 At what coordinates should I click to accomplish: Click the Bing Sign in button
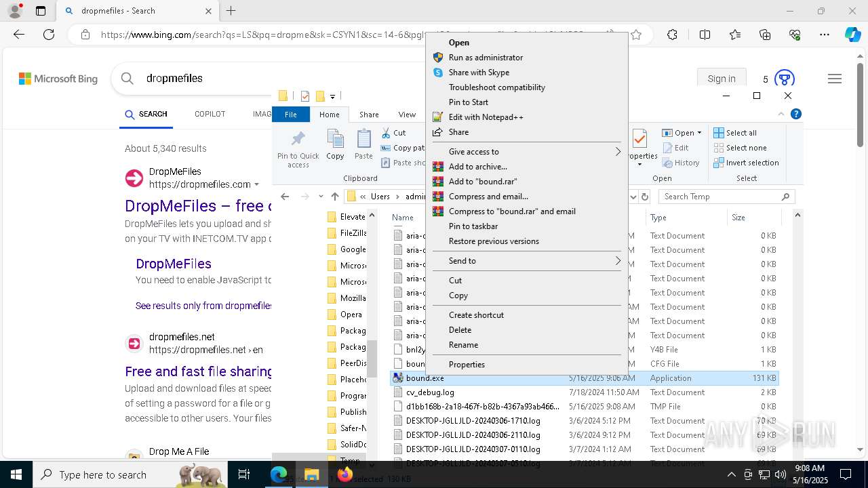click(722, 79)
